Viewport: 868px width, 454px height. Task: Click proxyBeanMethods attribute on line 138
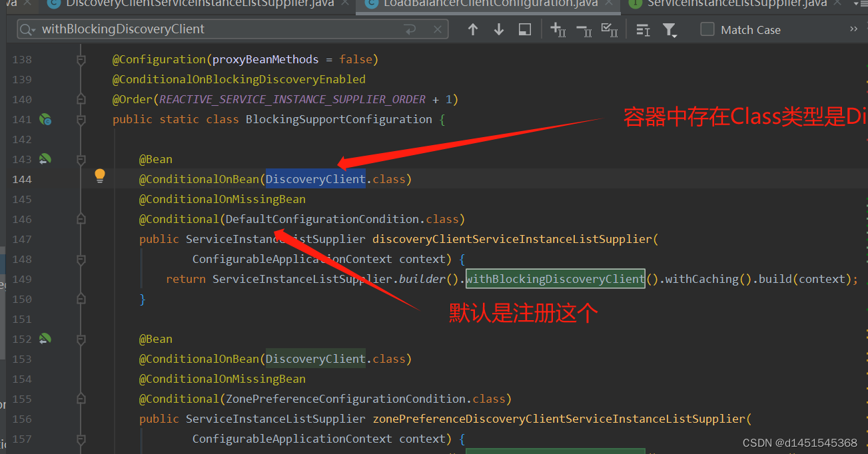click(x=266, y=59)
